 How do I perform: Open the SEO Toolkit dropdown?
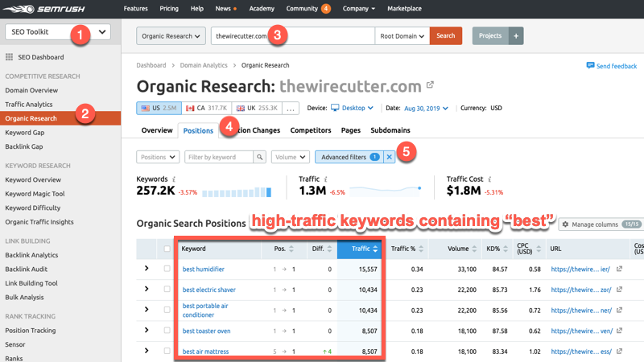pyautogui.click(x=58, y=32)
